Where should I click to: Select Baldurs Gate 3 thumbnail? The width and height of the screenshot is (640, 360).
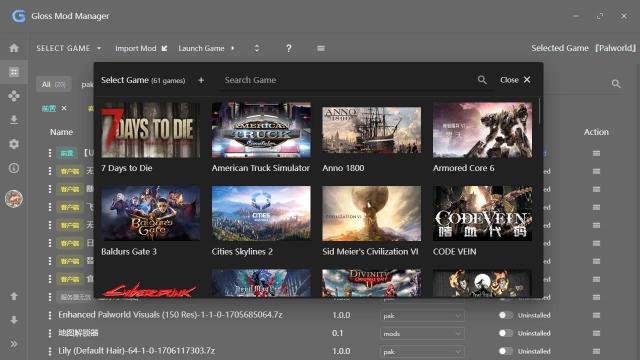[x=151, y=213]
